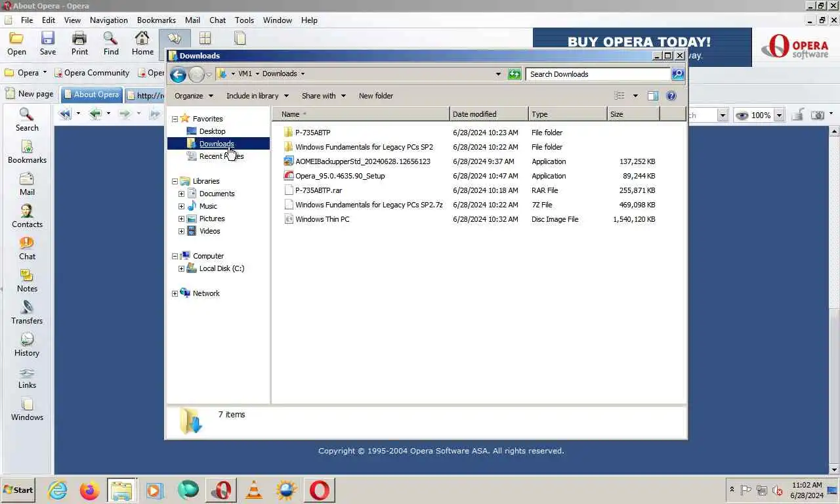Click the Save floppy icon in Opera
This screenshot has height=504, width=840.
click(x=48, y=43)
